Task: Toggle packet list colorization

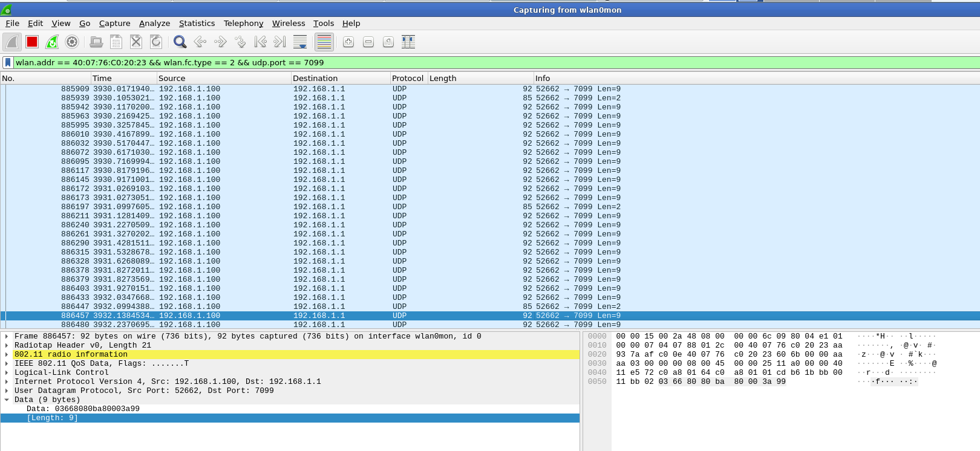Action: click(x=324, y=42)
